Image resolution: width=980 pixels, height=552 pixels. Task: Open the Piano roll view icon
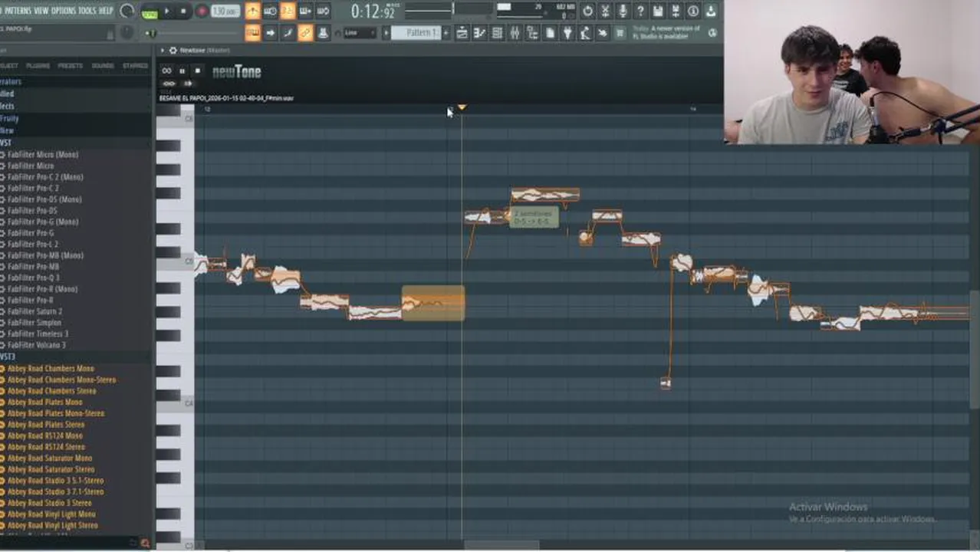[479, 33]
